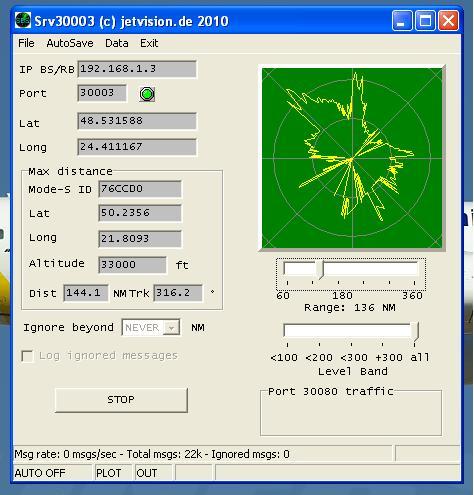This screenshot has width=474, height=495.
Task: Expand the Ignore beyond NEVER dropdown
Action: click(x=171, y=328)
